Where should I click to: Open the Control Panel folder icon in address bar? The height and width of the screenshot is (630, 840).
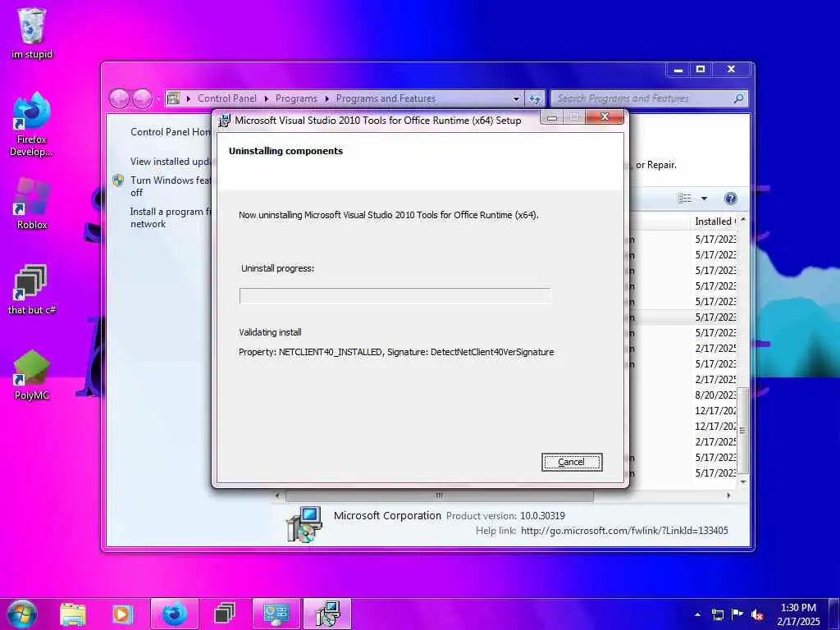173,98
